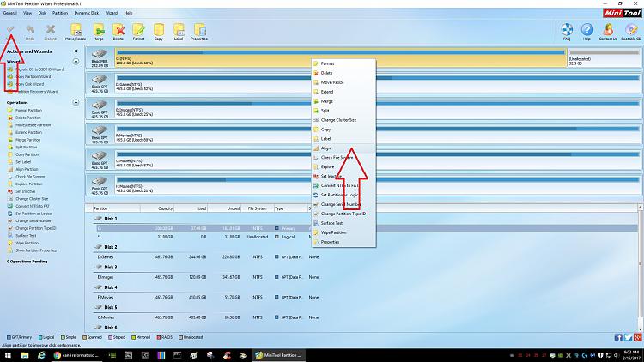
Task: Click the Disk 1 drive icon in disk map
Action: coord(100,54)
